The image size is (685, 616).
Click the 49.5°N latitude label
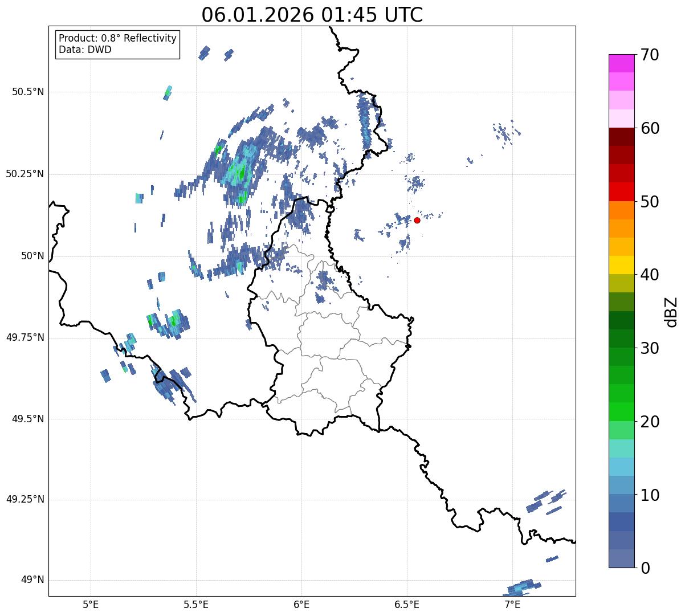point(28,419)
